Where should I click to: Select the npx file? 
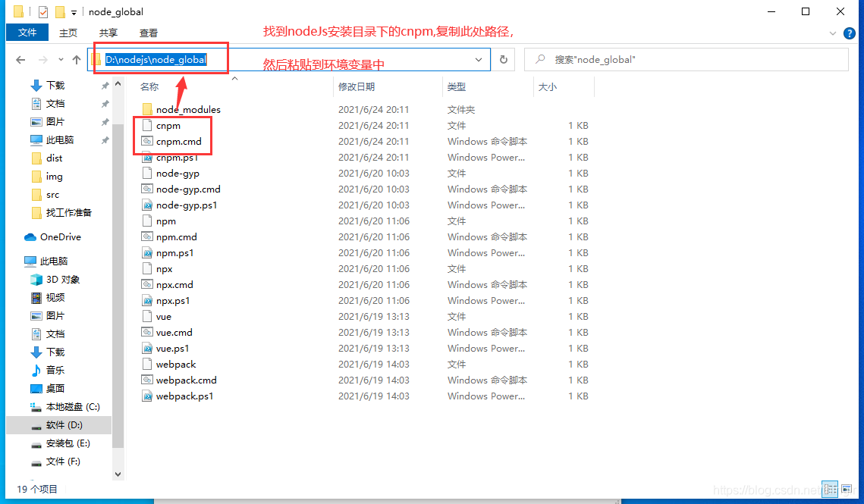tap(164, 269)
